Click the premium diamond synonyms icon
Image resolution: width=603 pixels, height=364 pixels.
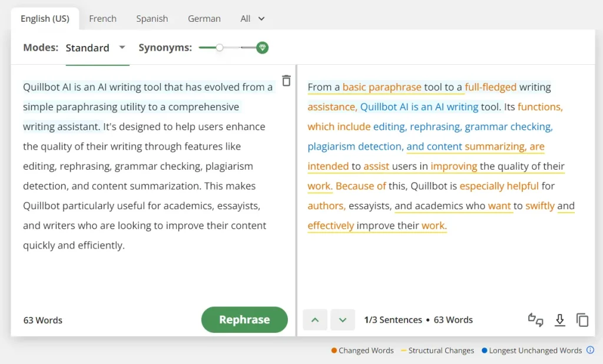click(263, 48)
